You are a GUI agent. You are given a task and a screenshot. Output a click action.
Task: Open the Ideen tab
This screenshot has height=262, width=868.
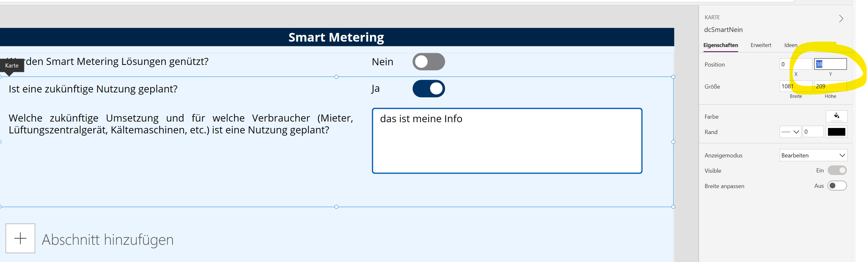[x=791, y=45]
